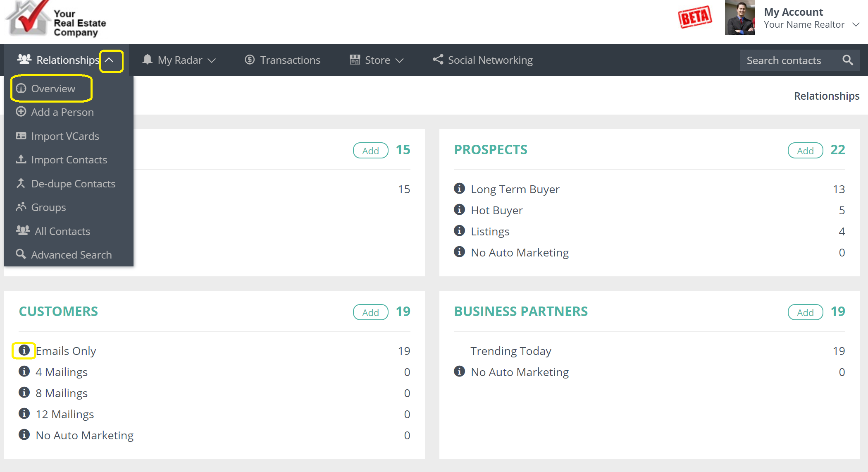
Task: Click the BETA stamp icon
Action: coord(694,17)
